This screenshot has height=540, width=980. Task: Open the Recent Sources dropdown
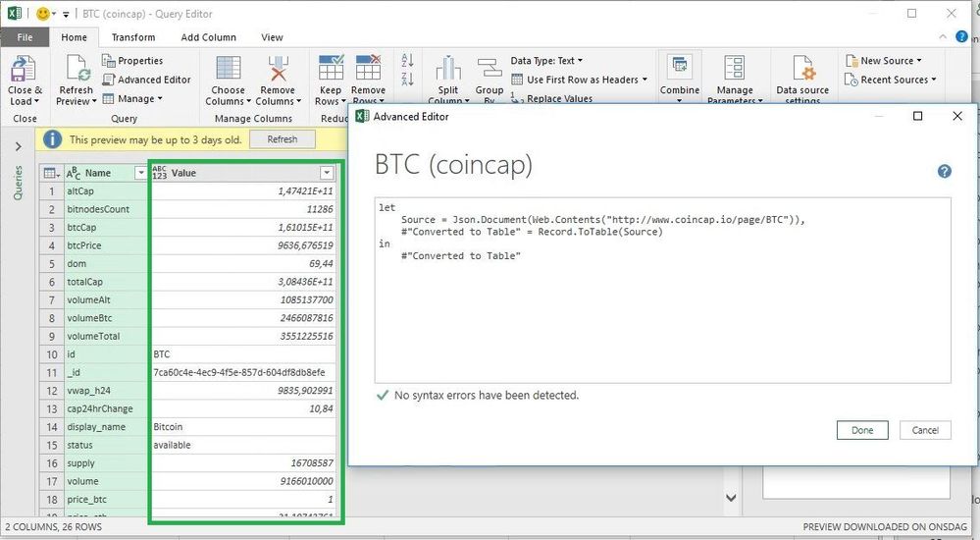tap(891, 80)
